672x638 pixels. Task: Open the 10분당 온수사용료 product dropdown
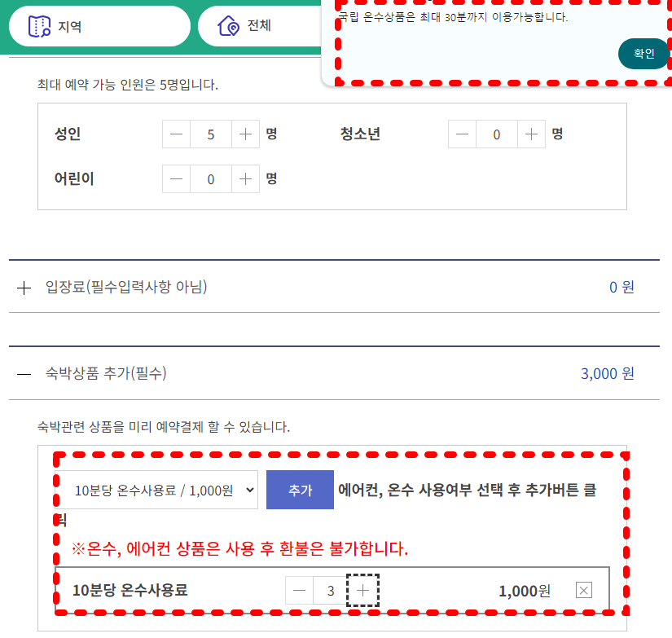click(156, 490)
